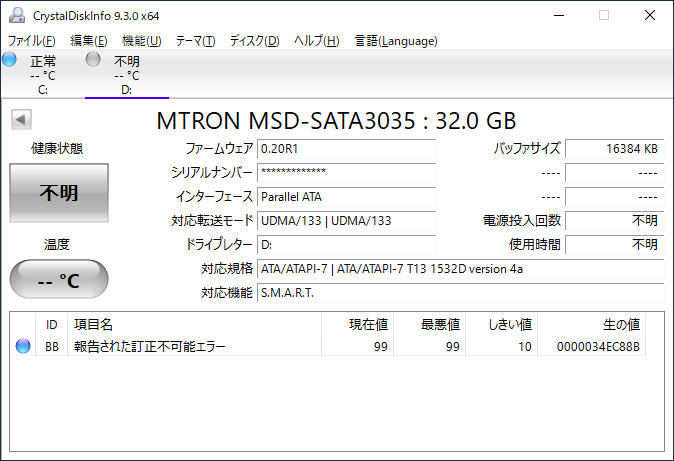The height and width of the screenshot is (461, 674).
Task: Click the buffer size field 16384 KB
Action: [x=615, y=149]
